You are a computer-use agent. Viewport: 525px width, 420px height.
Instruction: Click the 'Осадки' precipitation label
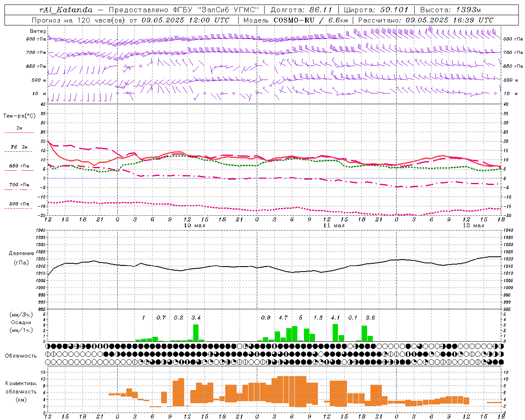tap(21, 322)
